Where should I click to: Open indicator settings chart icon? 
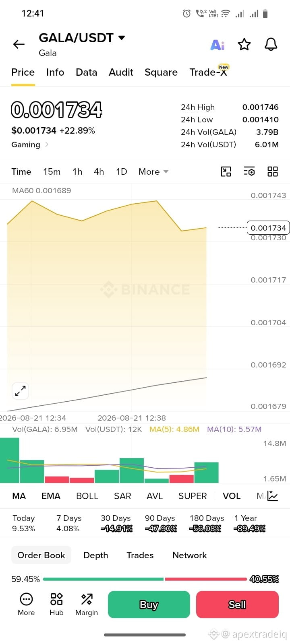coord(273,496)
